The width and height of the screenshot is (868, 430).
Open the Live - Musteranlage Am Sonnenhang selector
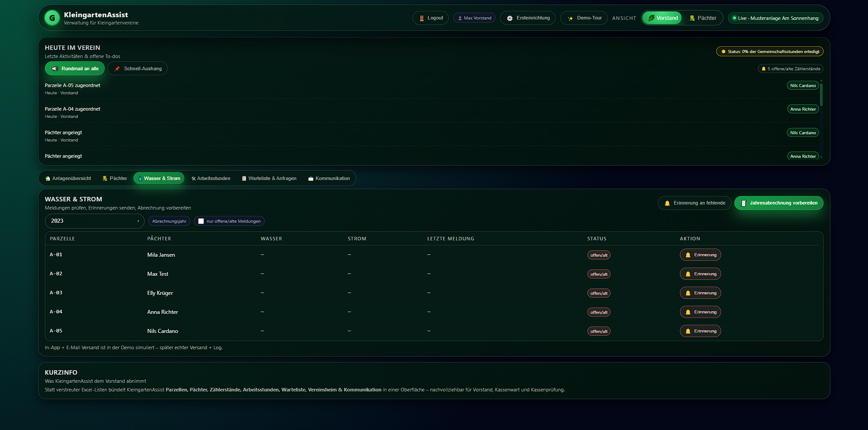(x=775, y=18)
